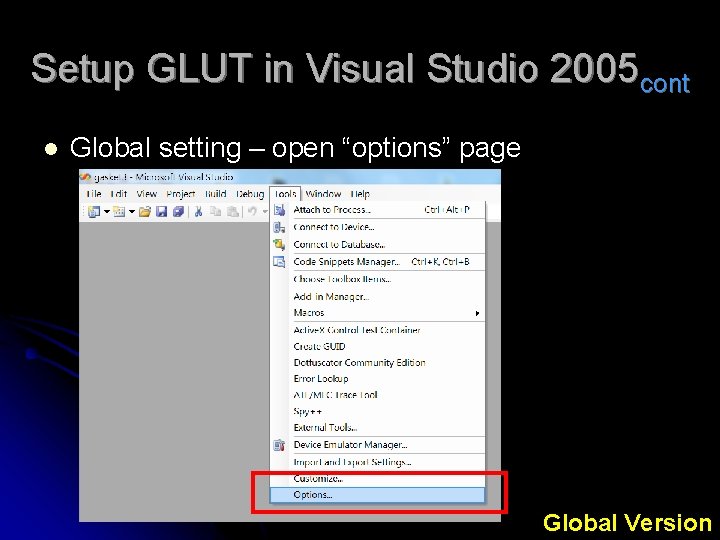720x540 pixels.
Task: Click the Code Snippets Manager menu icon
Action: [x=279, y=262]
